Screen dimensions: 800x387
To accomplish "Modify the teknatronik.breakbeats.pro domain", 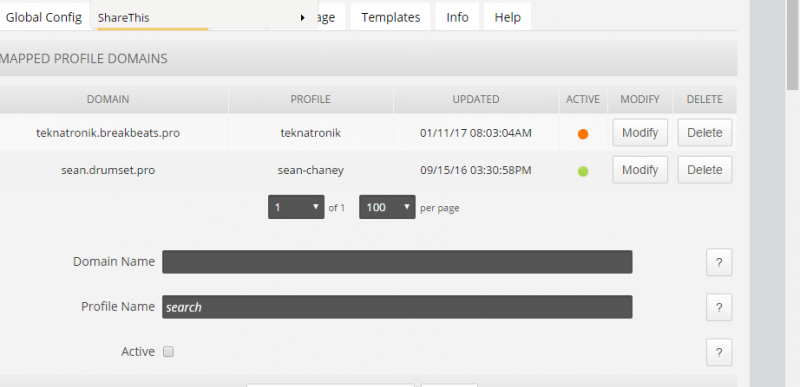I will tap(640, 133).
